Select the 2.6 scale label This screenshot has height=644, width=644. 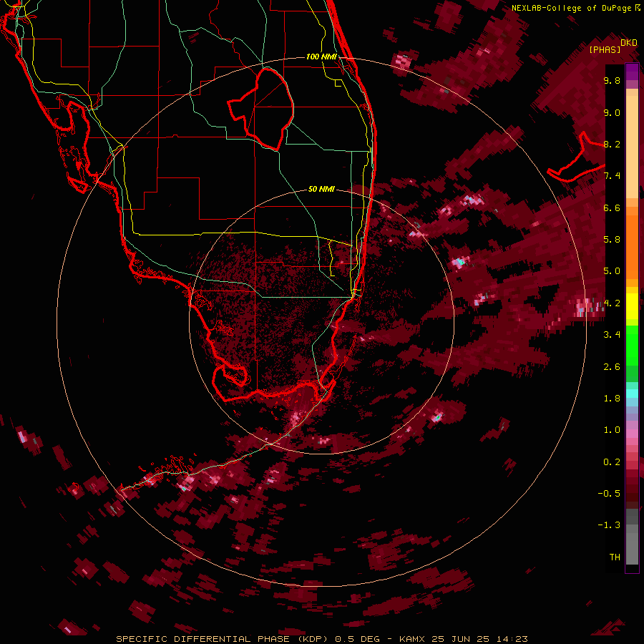(x=612, y=367)
